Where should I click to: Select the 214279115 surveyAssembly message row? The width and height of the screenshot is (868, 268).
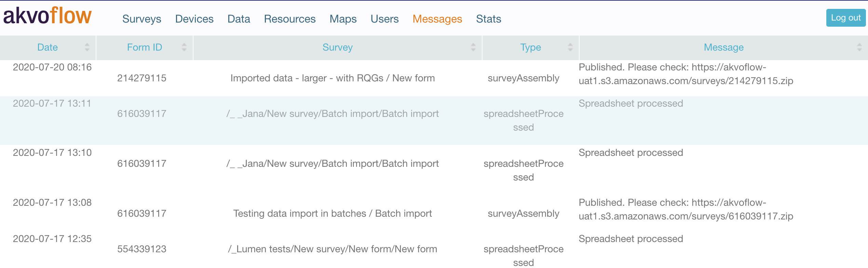(434, 78)
